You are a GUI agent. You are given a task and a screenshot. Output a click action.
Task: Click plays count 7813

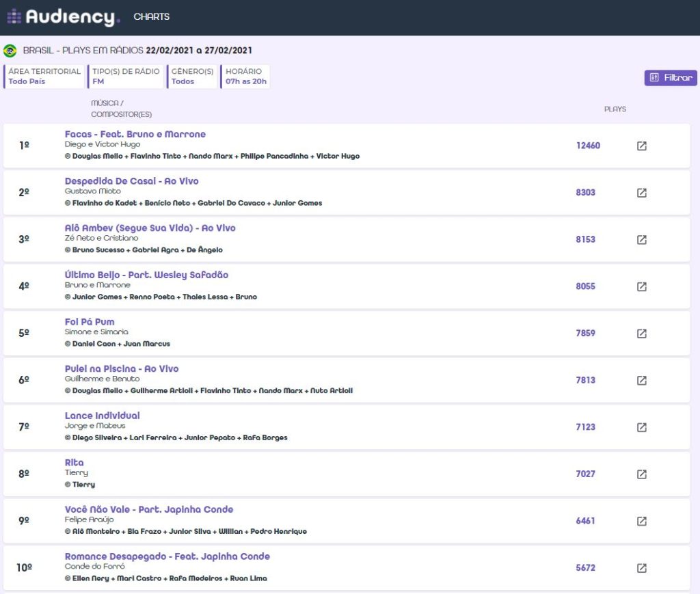coord(585,380)
